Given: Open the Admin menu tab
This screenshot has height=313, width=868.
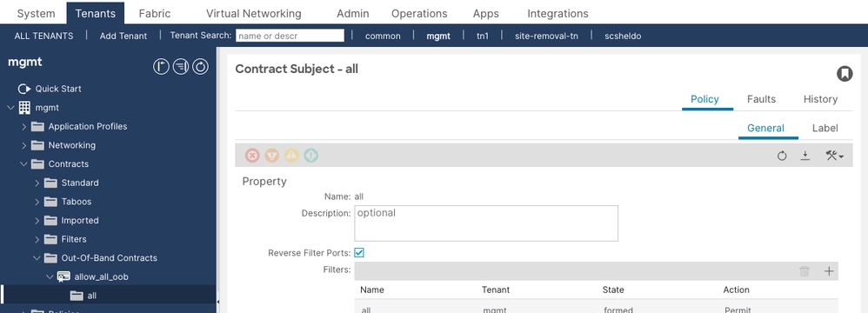Looking at the screenshot, I should click(352, 13).
